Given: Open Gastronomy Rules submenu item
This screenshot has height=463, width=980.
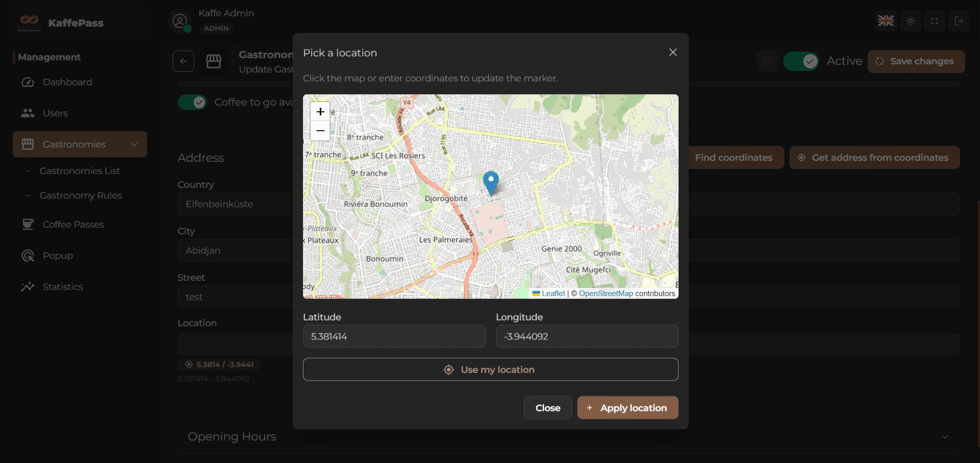Looking at the screenshot, I should 81,196.
